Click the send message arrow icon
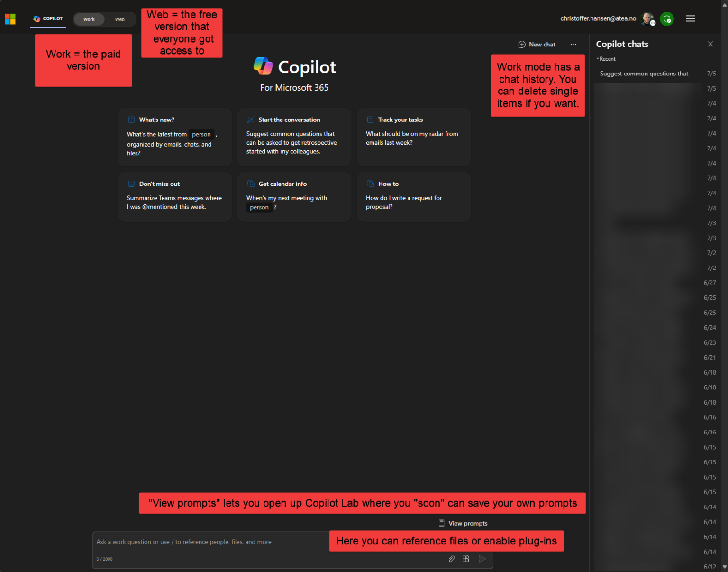This screenshot has height=572, width=728. [x=482, y=559]
